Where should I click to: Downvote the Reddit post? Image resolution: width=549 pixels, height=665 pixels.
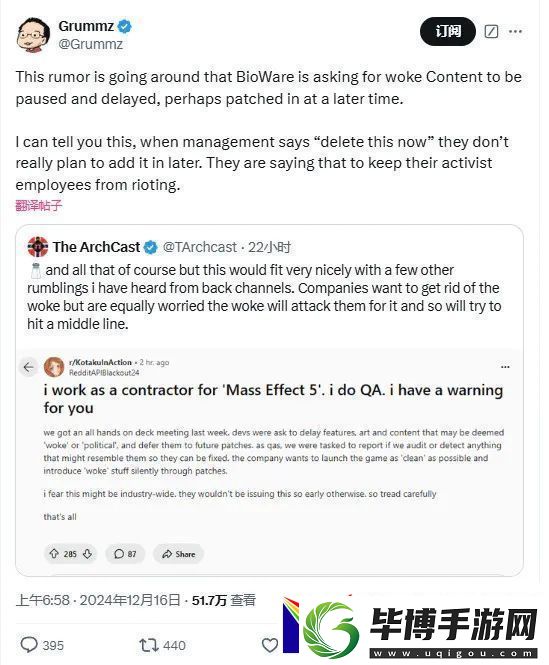coord(87,553)
